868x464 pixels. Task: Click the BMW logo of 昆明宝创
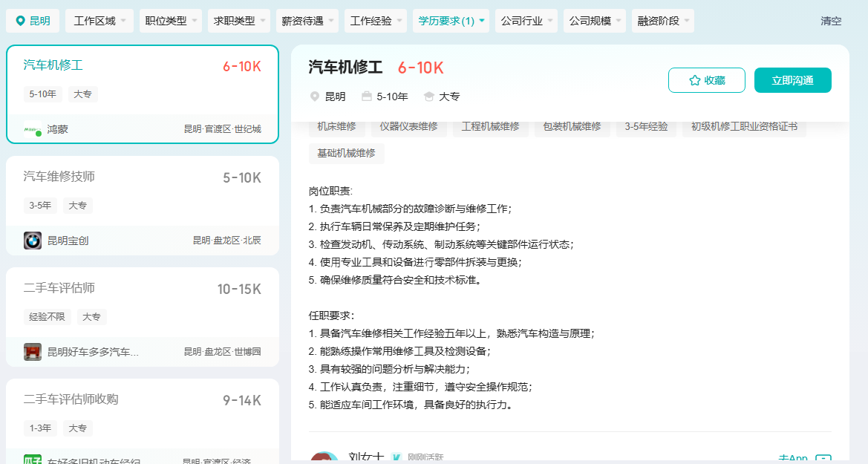[33, 241]
